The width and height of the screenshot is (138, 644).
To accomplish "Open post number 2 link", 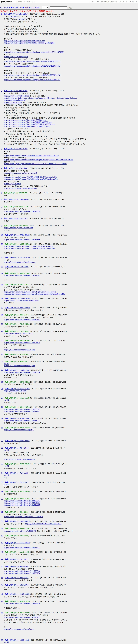I will [x=2, y=91].
